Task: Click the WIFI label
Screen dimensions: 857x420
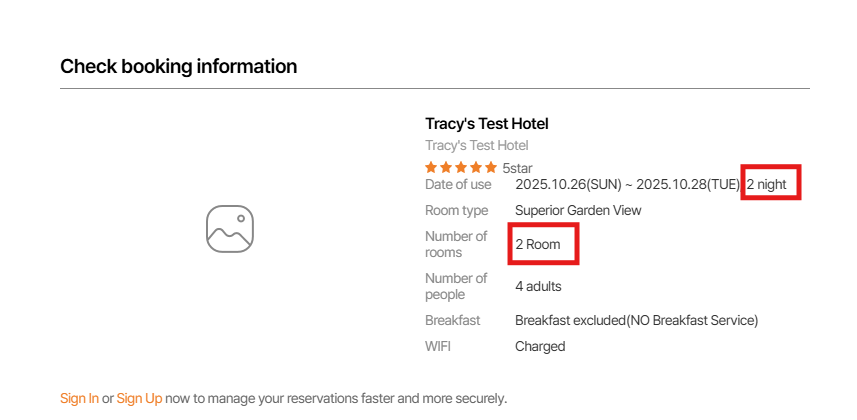Action: tap(439, 347)
